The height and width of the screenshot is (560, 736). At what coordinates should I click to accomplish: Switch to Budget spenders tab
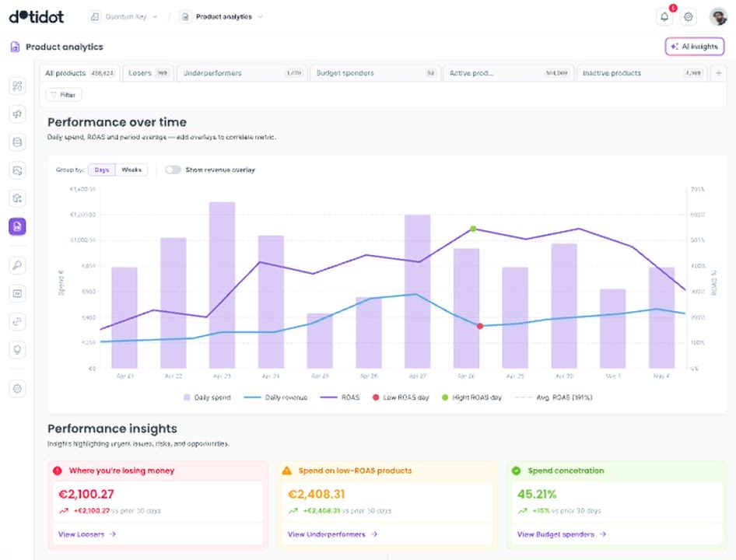tap(376, 73)
